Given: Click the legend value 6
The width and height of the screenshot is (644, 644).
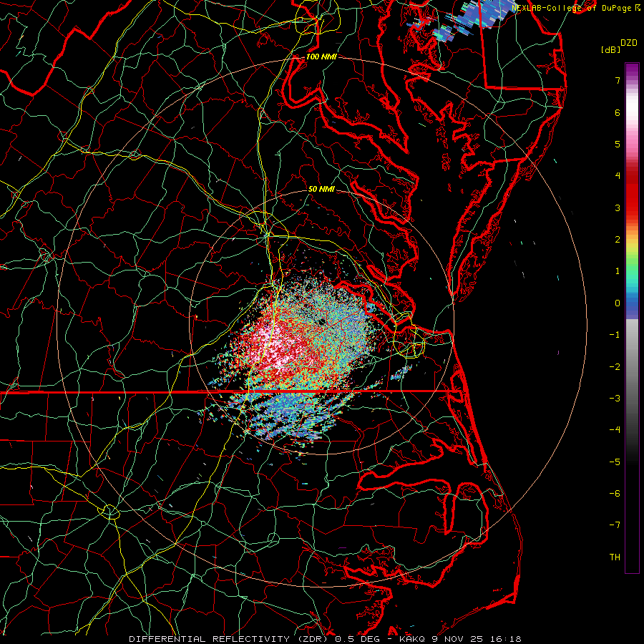Looking at the screenshot, I should (618, 112).
